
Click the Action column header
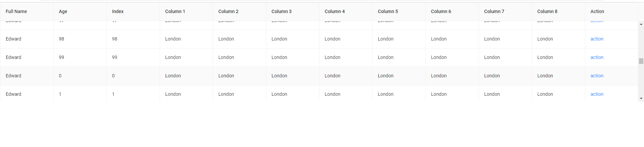click(597, 11)
